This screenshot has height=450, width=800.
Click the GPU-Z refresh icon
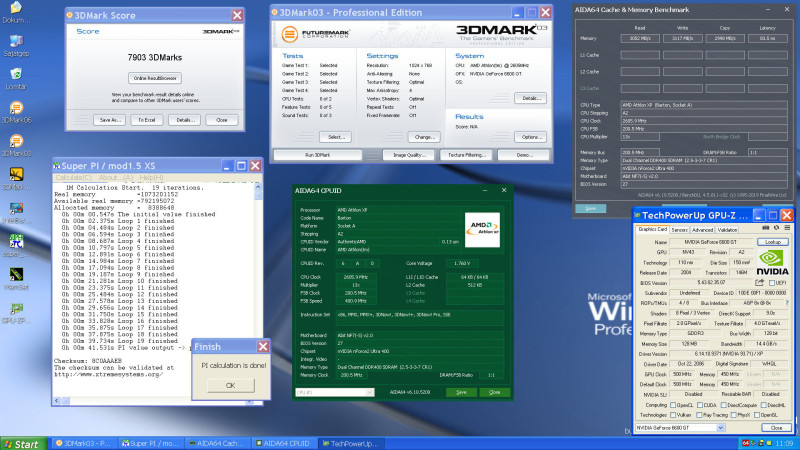coord(777,228)
